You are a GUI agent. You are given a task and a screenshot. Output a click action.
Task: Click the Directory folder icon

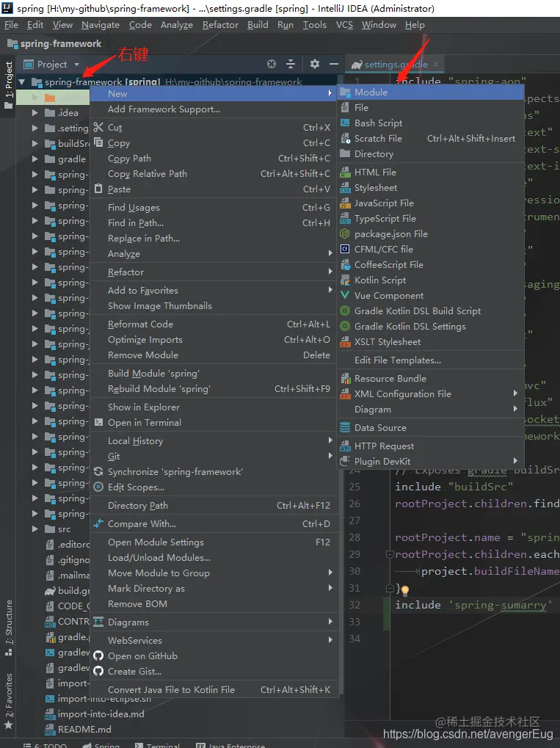click(x=345, y=153)
